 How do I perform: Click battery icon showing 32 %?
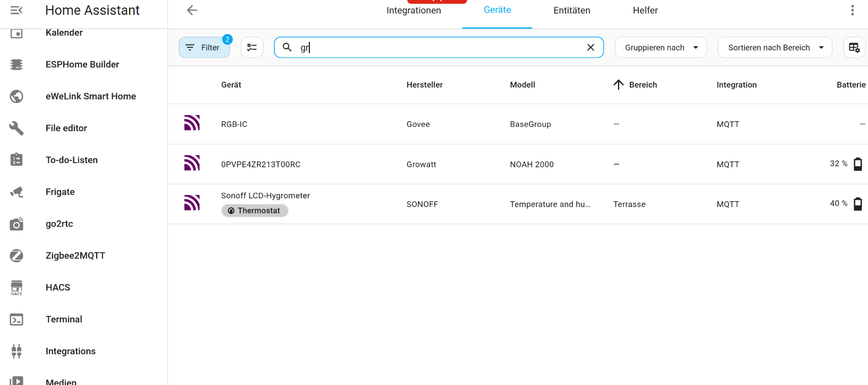[x=858, y=164]
